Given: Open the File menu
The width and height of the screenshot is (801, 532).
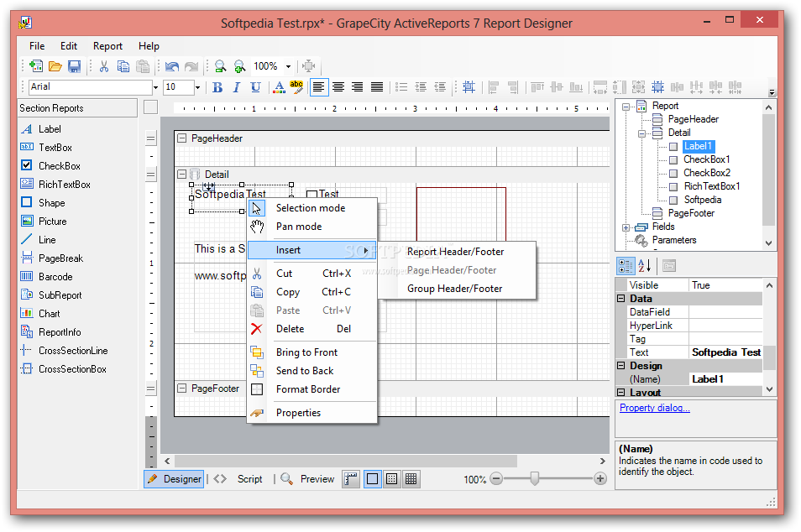Looking at the screenshot, I should click(x=37, y=46).
